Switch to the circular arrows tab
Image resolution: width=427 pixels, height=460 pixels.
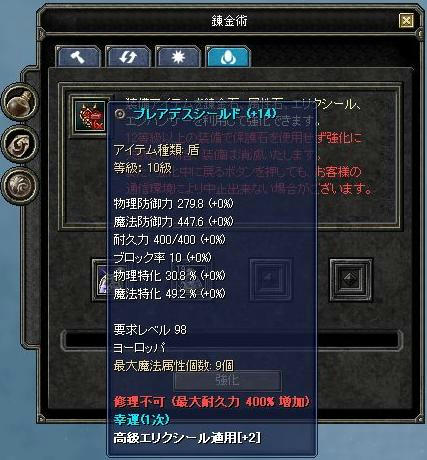(128, 57)
